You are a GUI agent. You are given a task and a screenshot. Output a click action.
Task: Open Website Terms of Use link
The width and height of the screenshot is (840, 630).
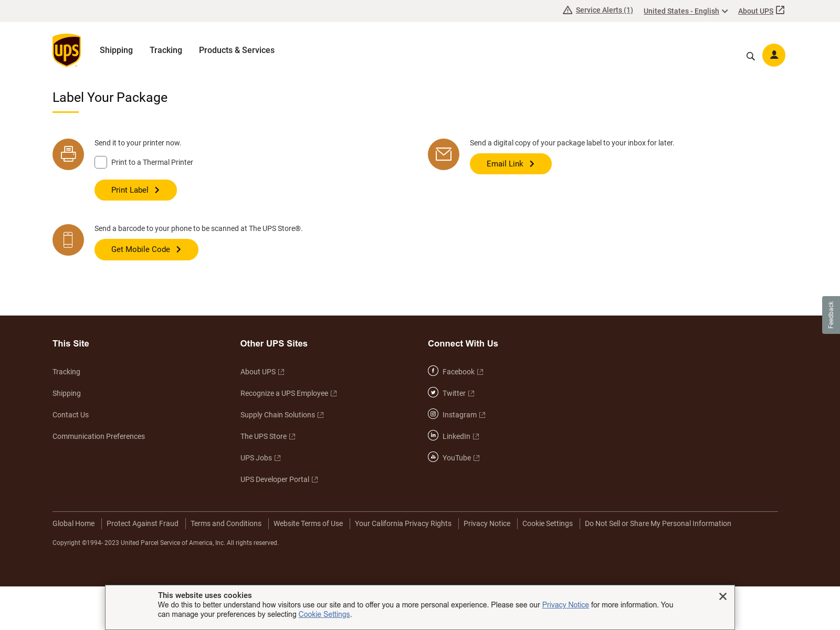(x=308, y=523)
